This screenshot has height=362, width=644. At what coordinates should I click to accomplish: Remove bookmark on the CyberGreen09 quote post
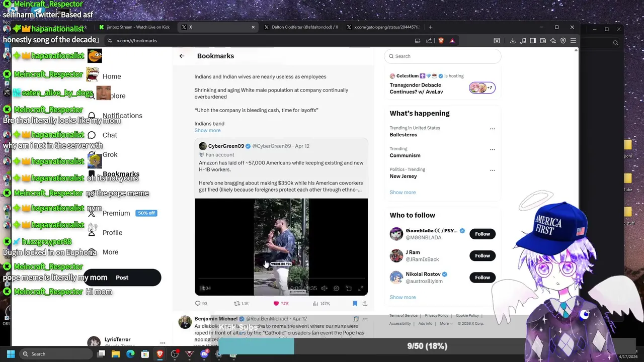point(355,303)
